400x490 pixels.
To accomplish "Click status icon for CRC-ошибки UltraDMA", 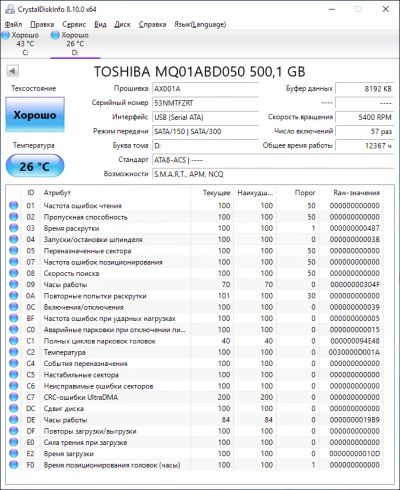I will point(14,397).
